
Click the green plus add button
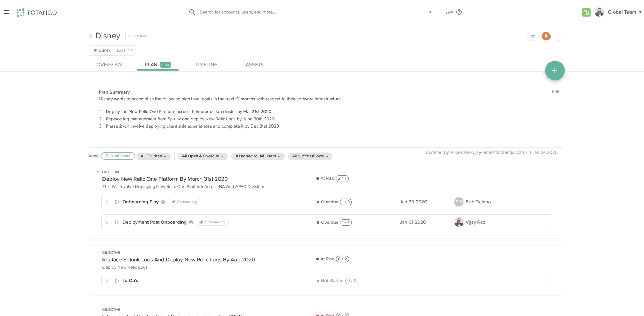[x=555, y=71]
